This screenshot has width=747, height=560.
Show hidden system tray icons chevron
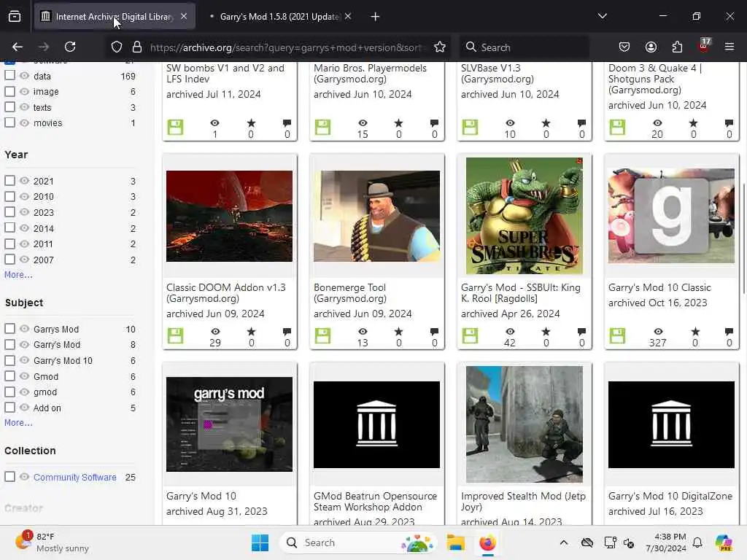[564, 542]
